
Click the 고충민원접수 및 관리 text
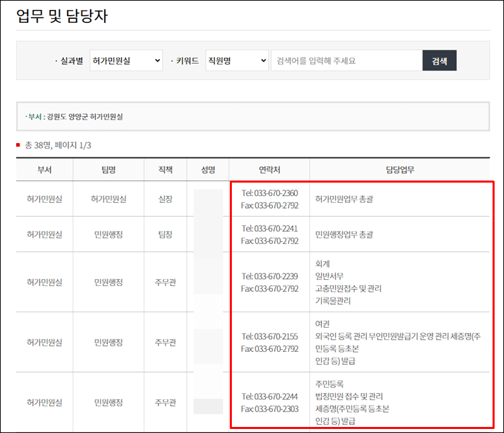(348, 289)
